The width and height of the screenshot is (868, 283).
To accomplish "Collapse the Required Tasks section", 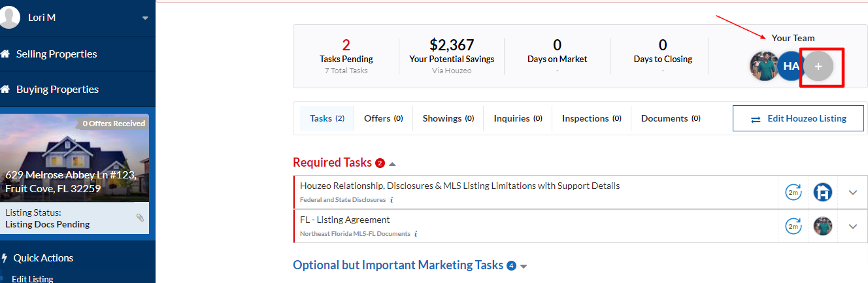I will [392, 163].
